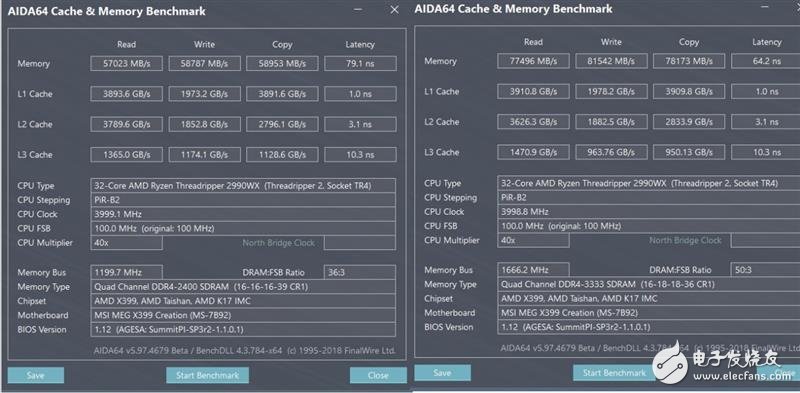Click BIOS Version field in right window
The width and height of the screenshot is (800, 393).
coord(648,327)
